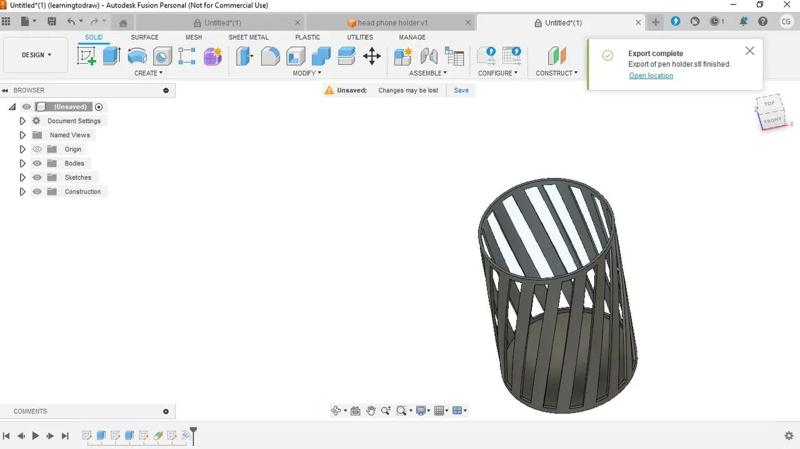Click the Zoom window magnifier icon
Screen dimensions: 800x449
pos(402,410)
